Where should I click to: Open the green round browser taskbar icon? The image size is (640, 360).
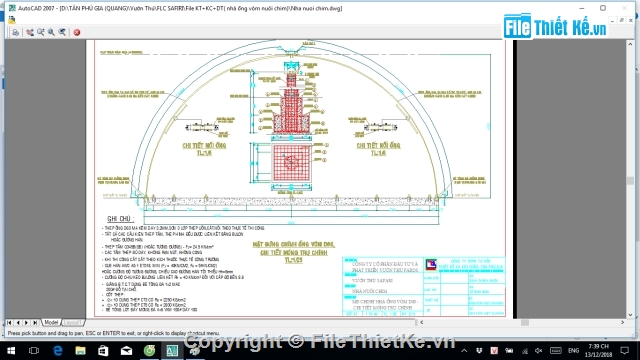click(149, 351)
